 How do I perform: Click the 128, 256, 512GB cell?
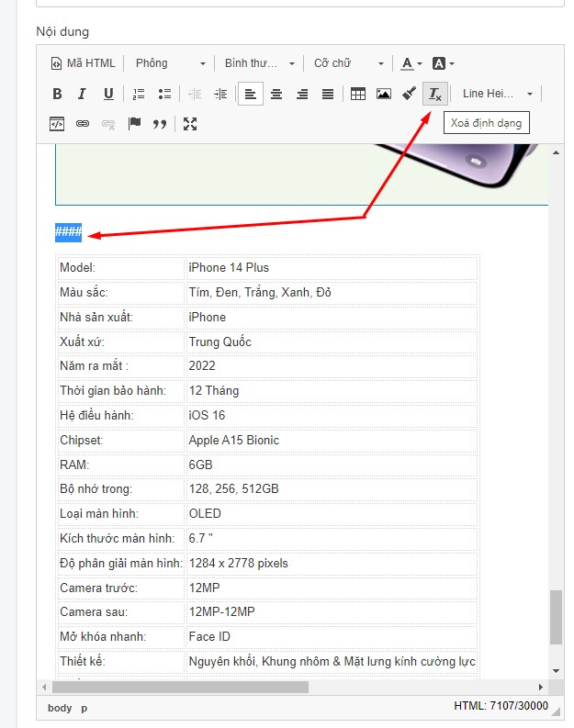pos(332,489)
